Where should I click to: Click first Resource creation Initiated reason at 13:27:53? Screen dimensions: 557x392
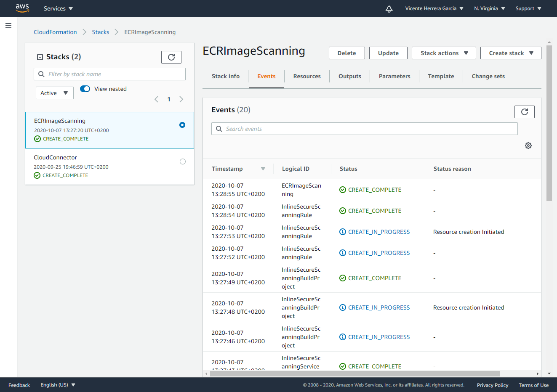[469, 232]
